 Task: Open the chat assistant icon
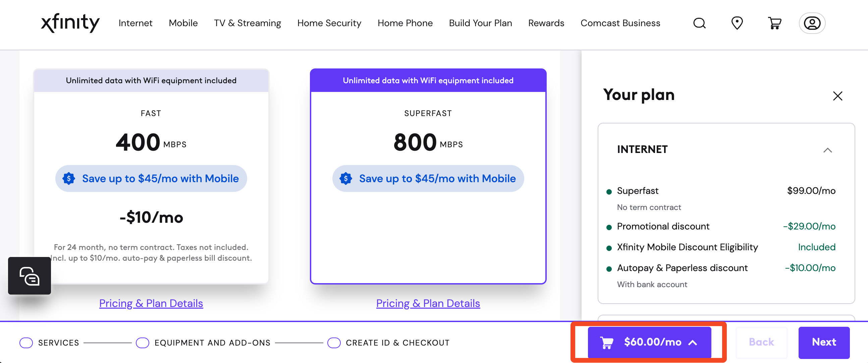pos(29,276)
